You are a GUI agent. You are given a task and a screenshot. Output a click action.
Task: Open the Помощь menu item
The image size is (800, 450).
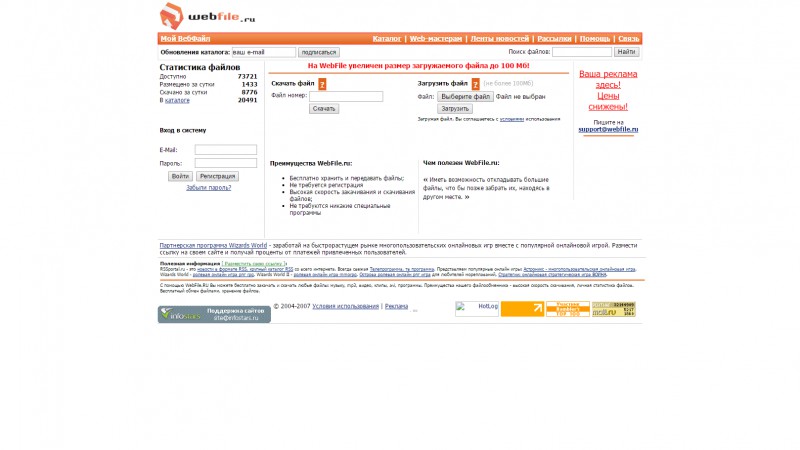click(595, 38)
